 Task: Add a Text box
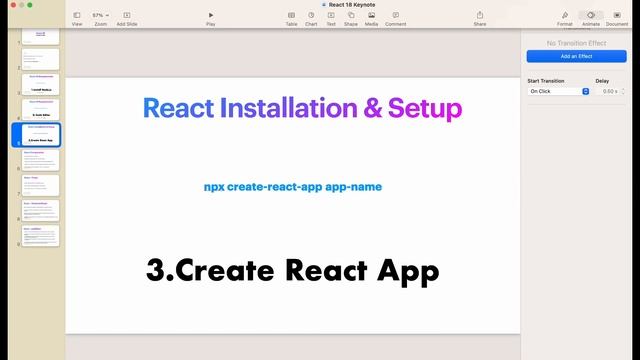[331, 18]
